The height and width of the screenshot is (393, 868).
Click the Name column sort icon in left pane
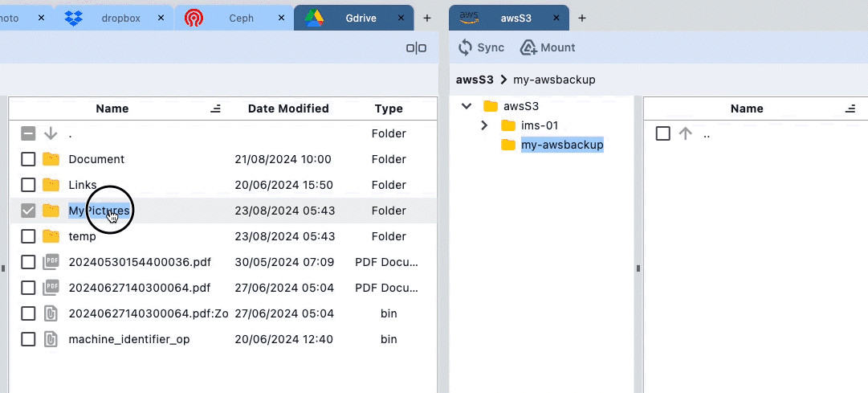click(215, 108)
